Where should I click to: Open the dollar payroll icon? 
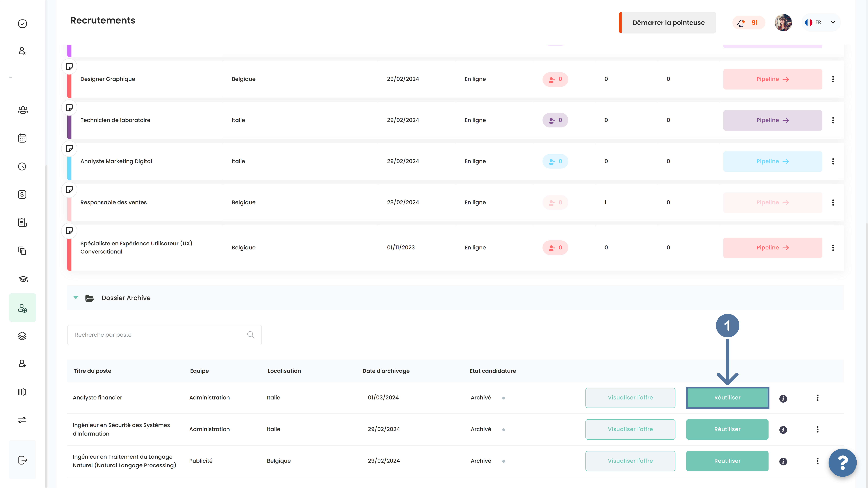[x=22, y=194]
